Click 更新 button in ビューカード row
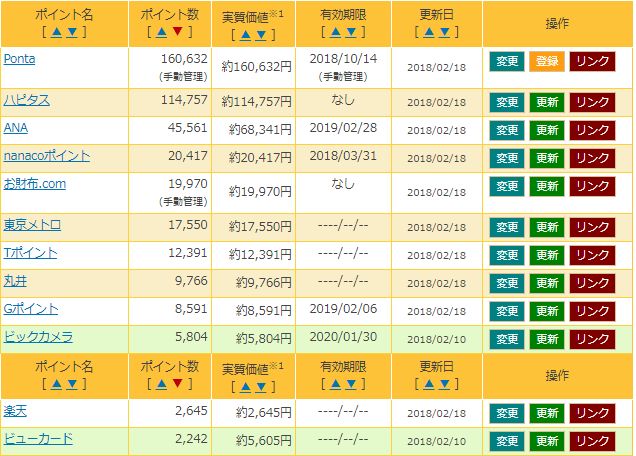Viewport: 636px width, 456px height. [547, 441]
